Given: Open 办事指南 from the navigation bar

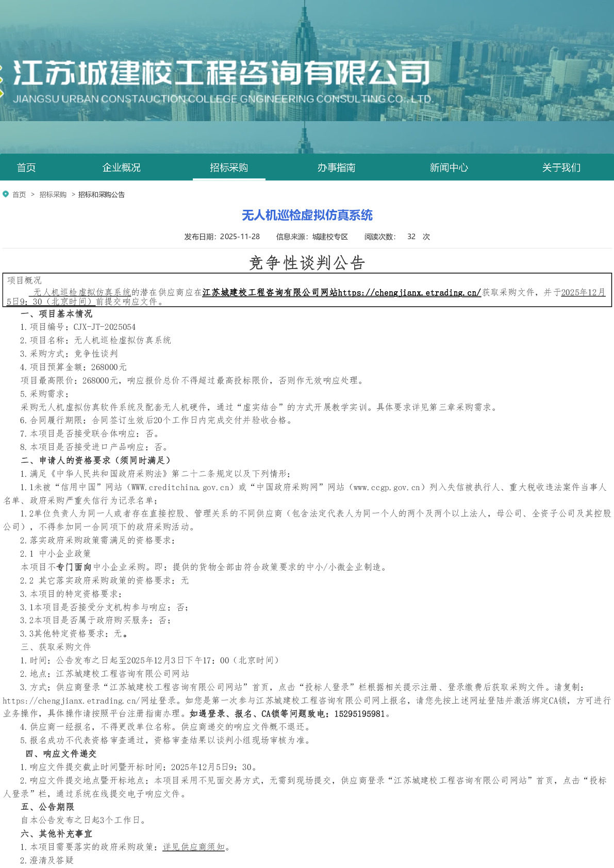Looking at the screenshot, I should (336, 168).
